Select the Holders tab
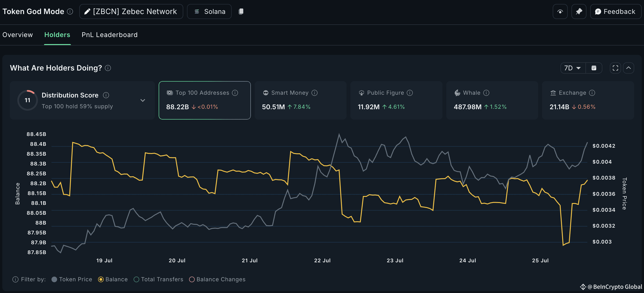Image resolution: width=644 pixels, height=293 pixels. coord(57,35)
